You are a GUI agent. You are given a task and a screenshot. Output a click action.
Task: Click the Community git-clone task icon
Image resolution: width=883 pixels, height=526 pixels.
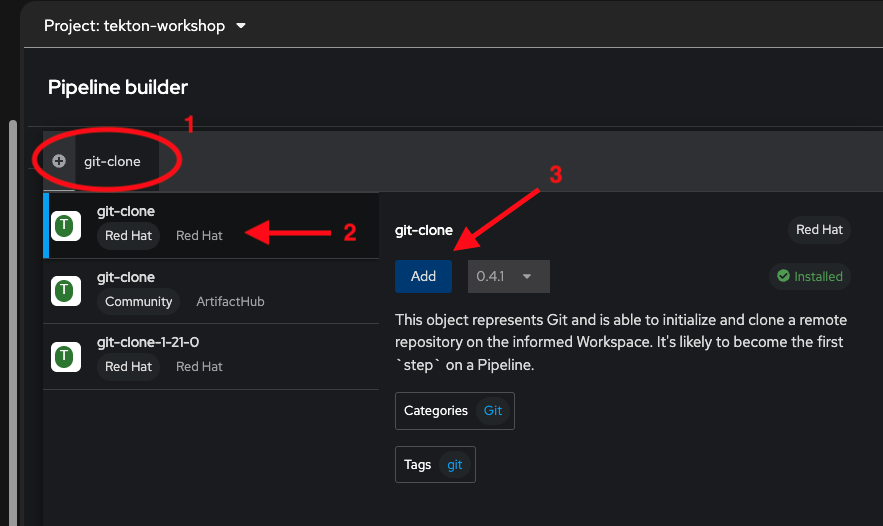click(x=65, y=291)
